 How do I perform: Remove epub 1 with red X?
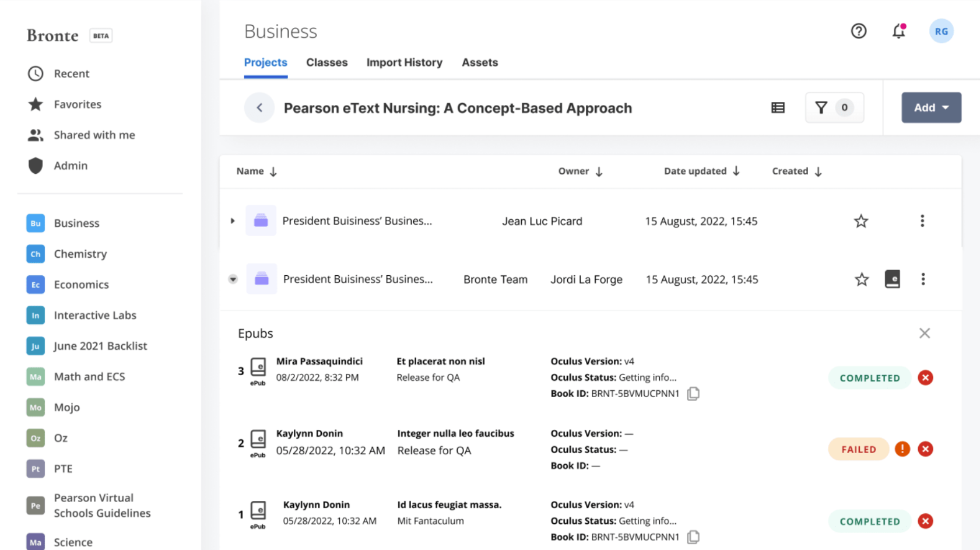(925, 521)
